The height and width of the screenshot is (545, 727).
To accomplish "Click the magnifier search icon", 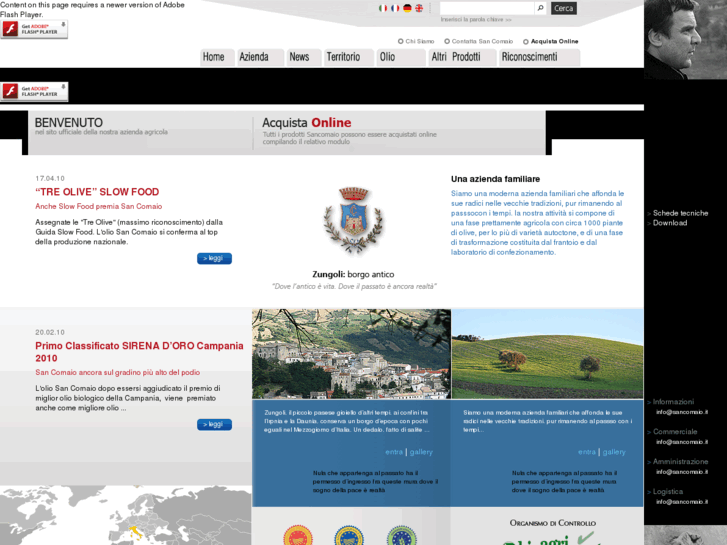I will pyautogui.click(x=540, y=8).
